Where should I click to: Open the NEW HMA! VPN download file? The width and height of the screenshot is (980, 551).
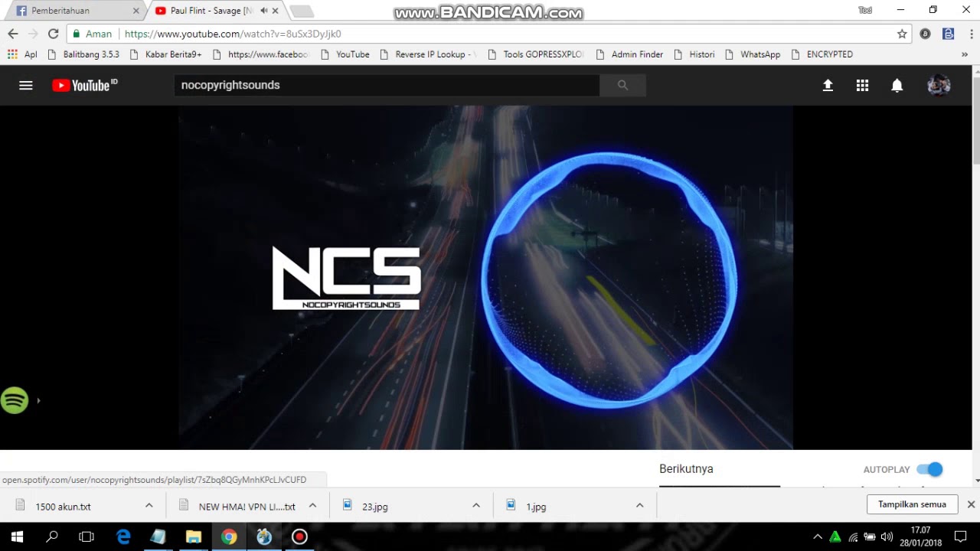click(x=236, y=506)
